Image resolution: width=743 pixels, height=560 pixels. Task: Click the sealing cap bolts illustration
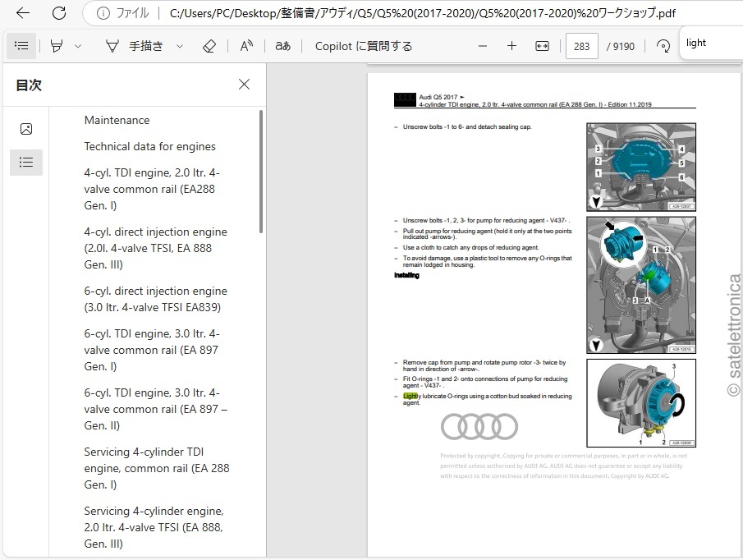(641, 167)
